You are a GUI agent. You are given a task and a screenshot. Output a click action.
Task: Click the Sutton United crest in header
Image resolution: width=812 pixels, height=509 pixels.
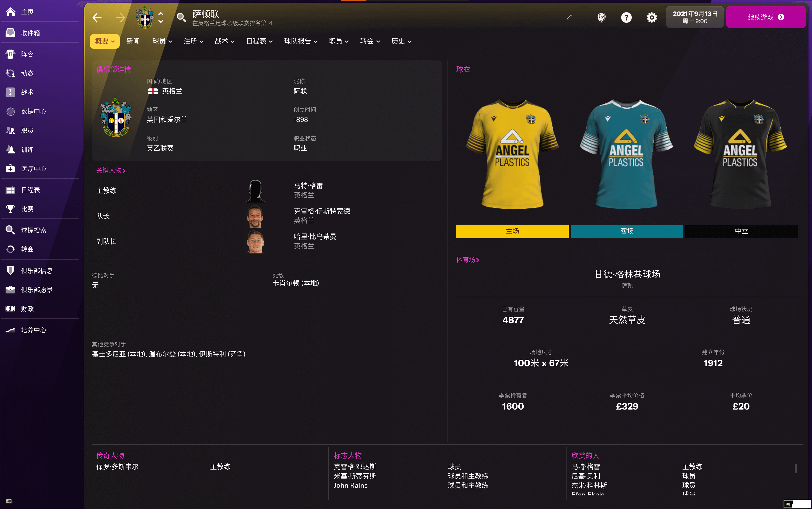click(145, 18)
